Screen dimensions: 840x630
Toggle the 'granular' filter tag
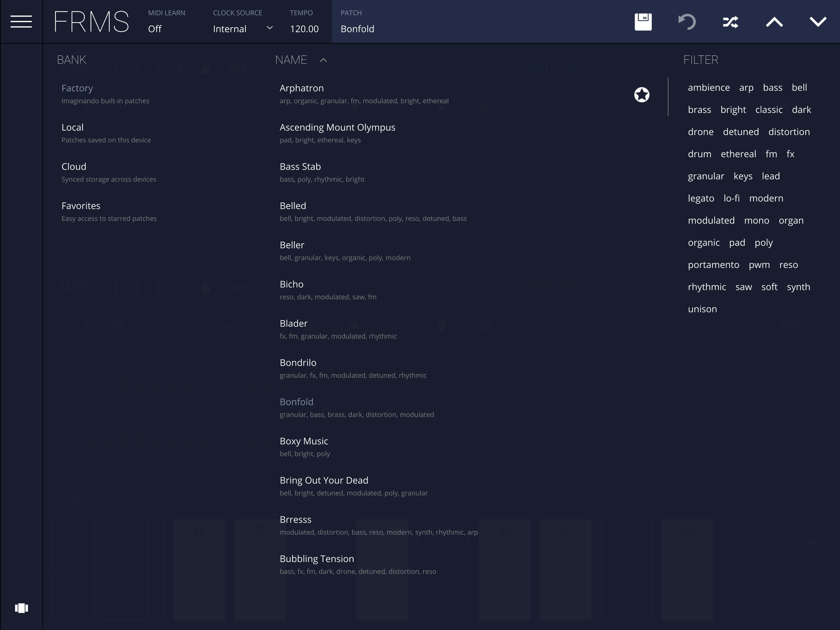(706, 176)
